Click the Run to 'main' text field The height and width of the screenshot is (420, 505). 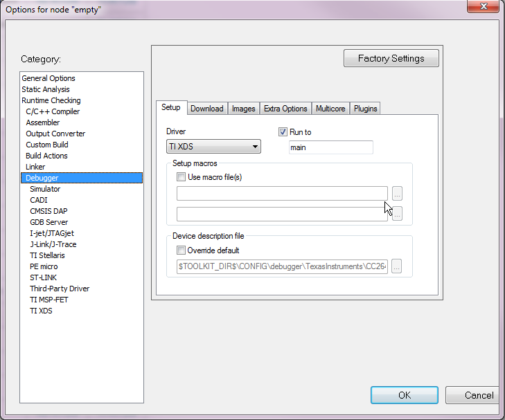(x=330, y=147)
